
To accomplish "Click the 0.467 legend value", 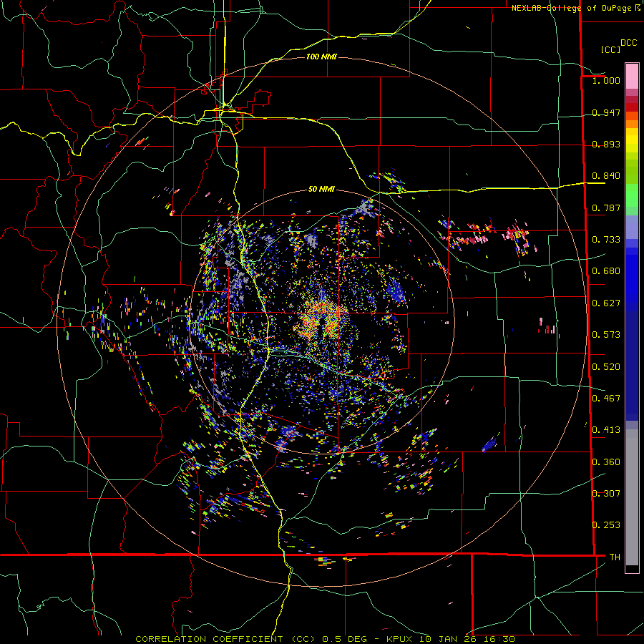I will pyautogui.click(x=606, y=399).
